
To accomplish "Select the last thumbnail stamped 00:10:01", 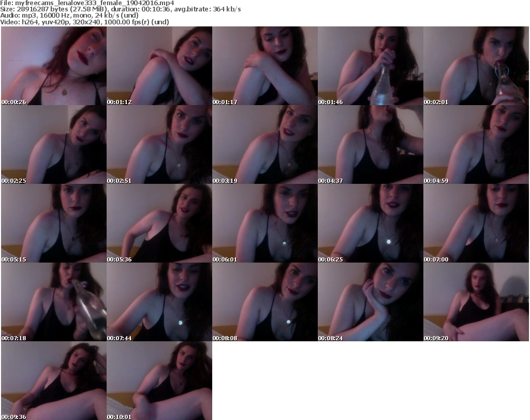I will 159,381.
